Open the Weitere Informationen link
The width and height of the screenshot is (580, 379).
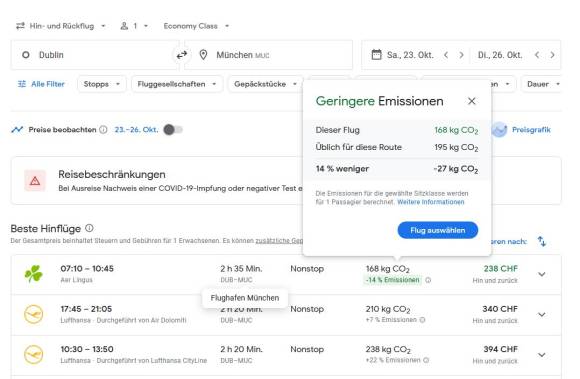[x=431, y=202]
